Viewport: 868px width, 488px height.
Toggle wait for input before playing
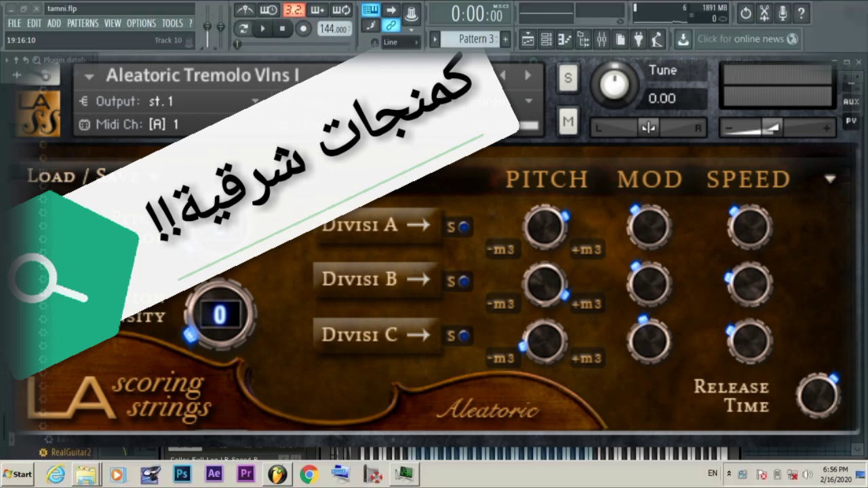point(269,10)
